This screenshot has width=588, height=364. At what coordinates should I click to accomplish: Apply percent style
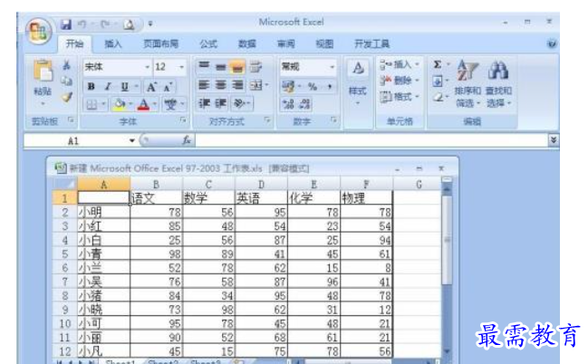[x=312, y=87]
